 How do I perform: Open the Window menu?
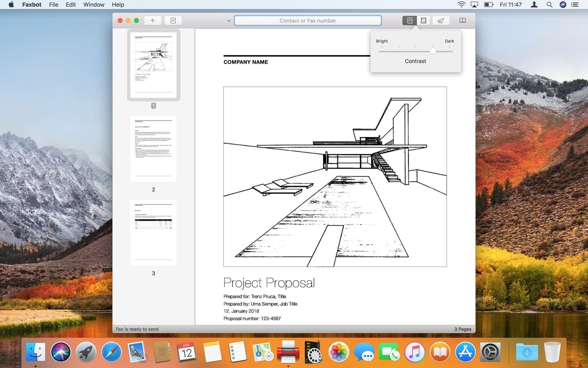tap(94, 4)
